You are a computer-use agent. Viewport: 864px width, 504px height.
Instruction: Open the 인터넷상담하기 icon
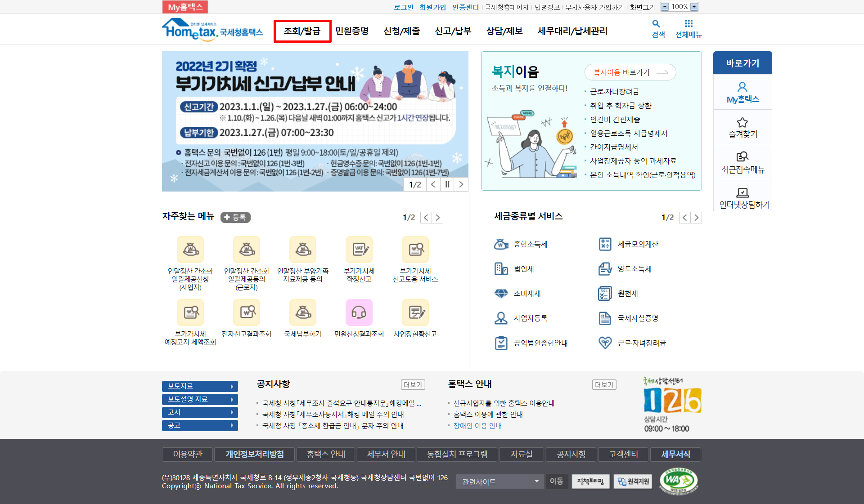[x=742, y=193]
